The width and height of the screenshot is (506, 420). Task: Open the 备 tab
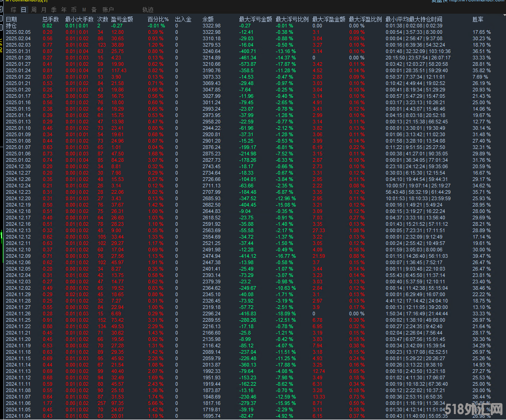(94, 10)
